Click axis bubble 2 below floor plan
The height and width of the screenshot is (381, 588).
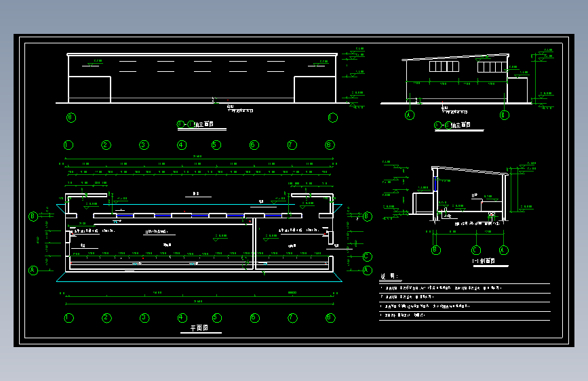[106, 318]
